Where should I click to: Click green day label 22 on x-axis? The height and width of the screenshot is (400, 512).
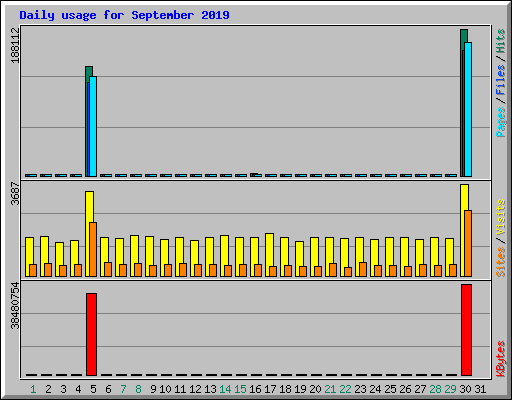pyautogui.click(x=345, y=389)
